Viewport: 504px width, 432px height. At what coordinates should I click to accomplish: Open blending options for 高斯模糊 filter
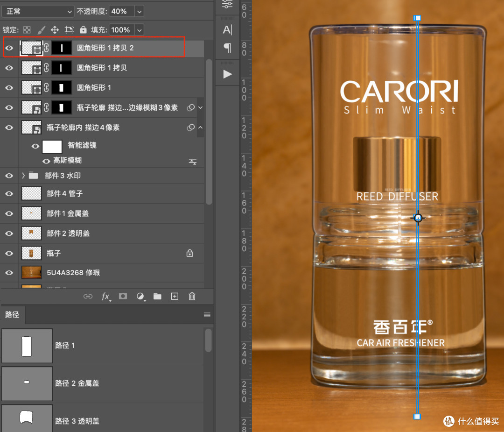193,162
